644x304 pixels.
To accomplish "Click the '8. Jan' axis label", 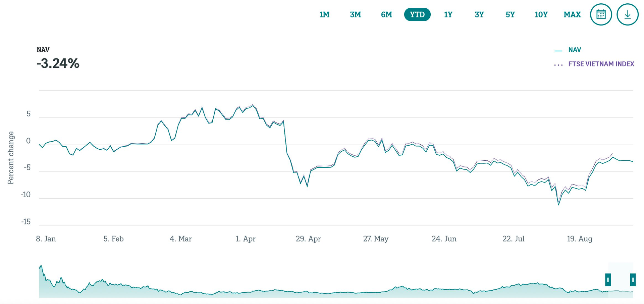I will (46, 239).
